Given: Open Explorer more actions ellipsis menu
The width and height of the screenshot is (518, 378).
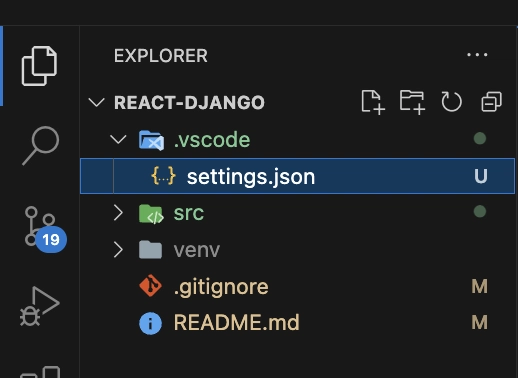Looking at the screenshot, I should (x=477, y=55).
